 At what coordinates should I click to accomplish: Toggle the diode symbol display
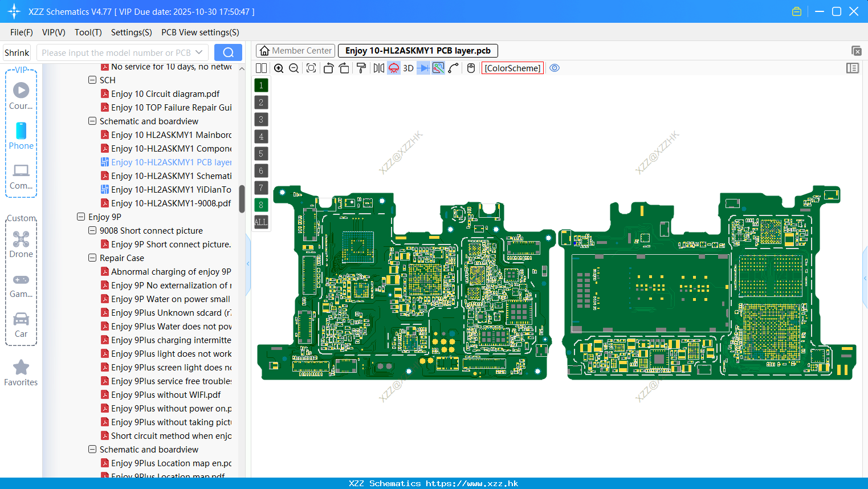pyautogui.click(x=423, y=68)
